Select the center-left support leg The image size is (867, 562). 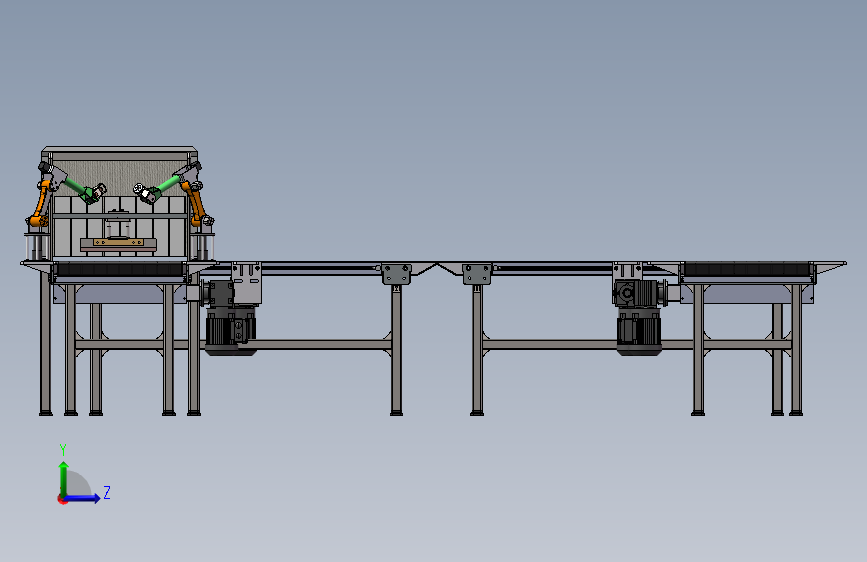pos(396,350)
